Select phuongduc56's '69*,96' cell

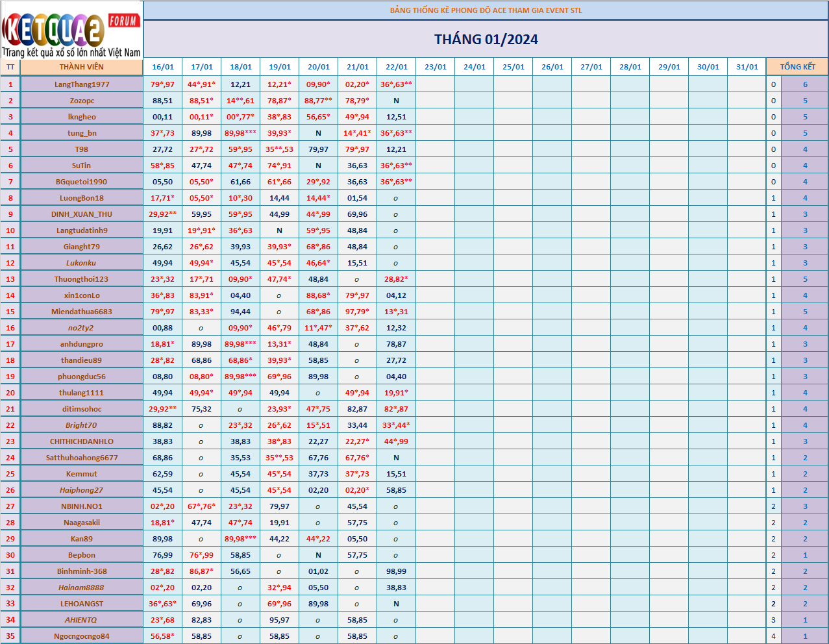(280, 377)
